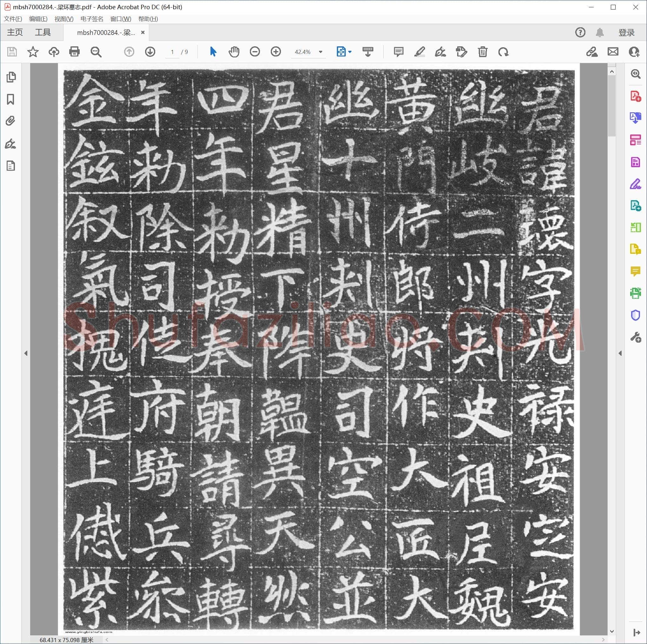
Task: Click the sign document pen icon in toolbar
Action: tap(440, 52)
